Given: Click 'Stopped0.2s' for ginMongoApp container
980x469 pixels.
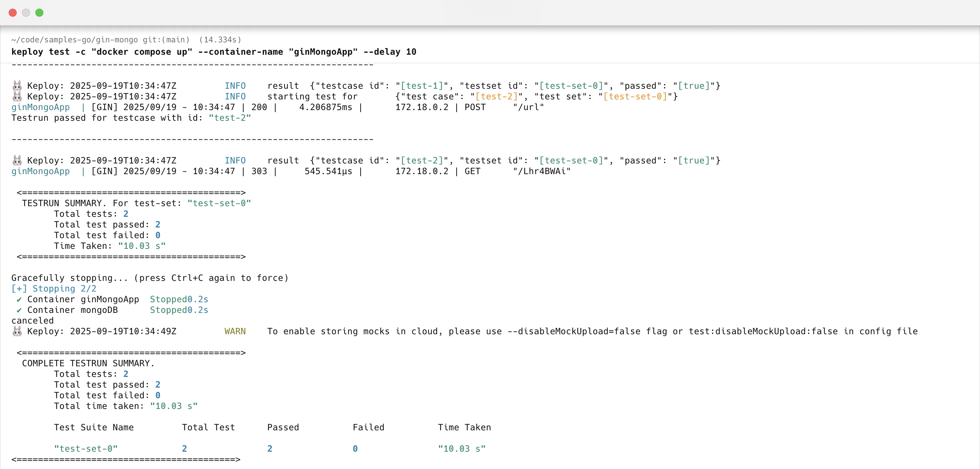Looking at the screenshot, I should coord(179,299).
